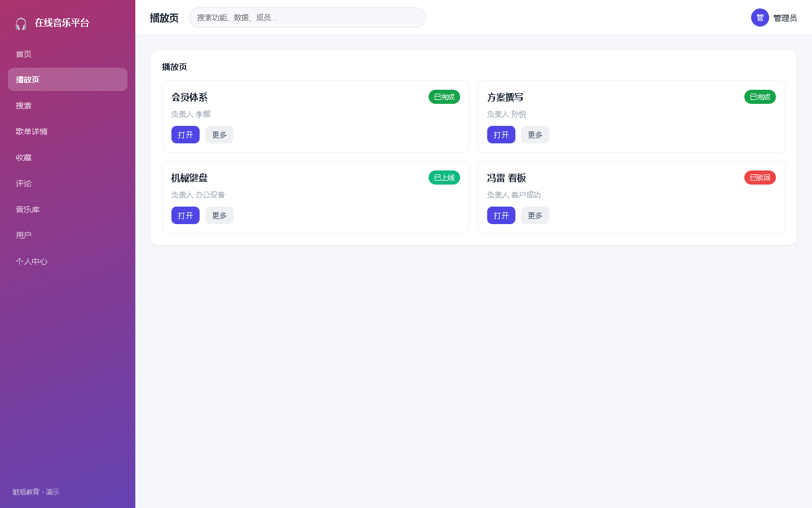The image size is (812, 508).
Task: Click the 管理员 user name
Action: 785,18
